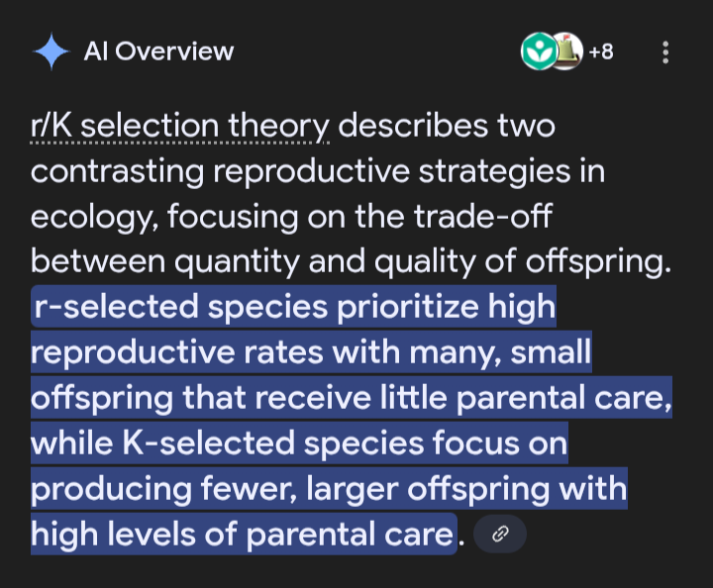Click the highlighted 'while K-selected species focus on' line

(300, 442)
